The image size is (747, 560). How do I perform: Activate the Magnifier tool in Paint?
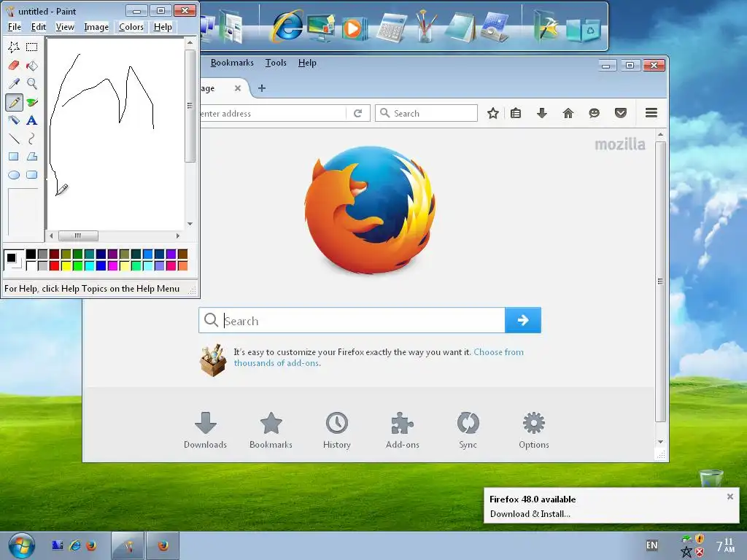[x=32, y=83]
